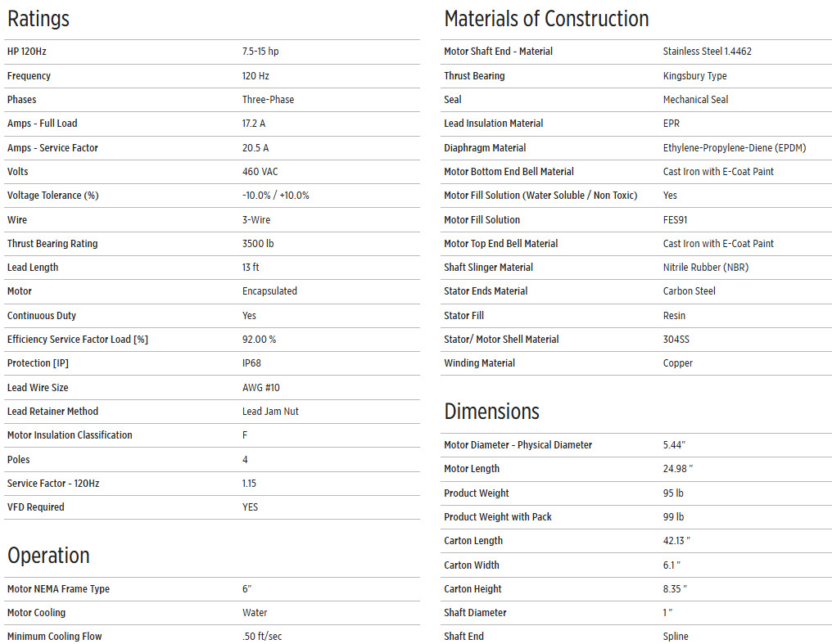The width and height of the screenshot is (832, 644).
Task: Select the Winding Material row label
Action: point(479,363)
